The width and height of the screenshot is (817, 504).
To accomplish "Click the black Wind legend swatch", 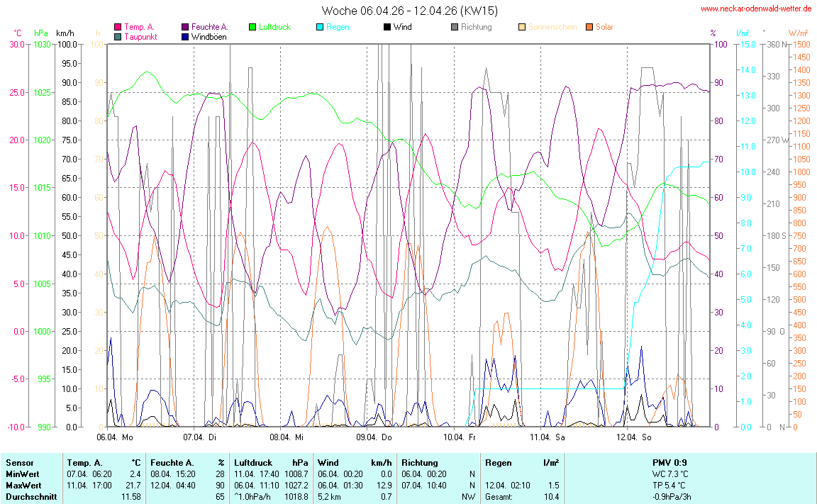I will pyautogui.click(x=387, y=28).
